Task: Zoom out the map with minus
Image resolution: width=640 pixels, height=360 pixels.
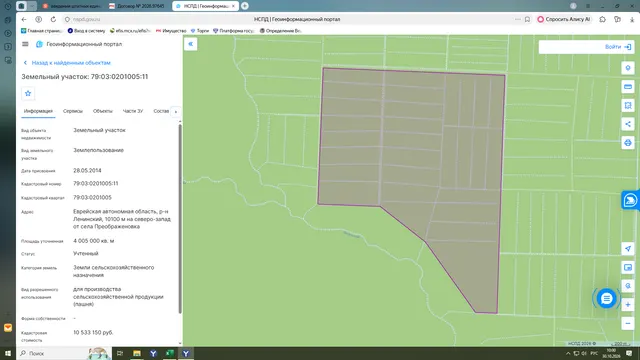Action: [628, 324]
